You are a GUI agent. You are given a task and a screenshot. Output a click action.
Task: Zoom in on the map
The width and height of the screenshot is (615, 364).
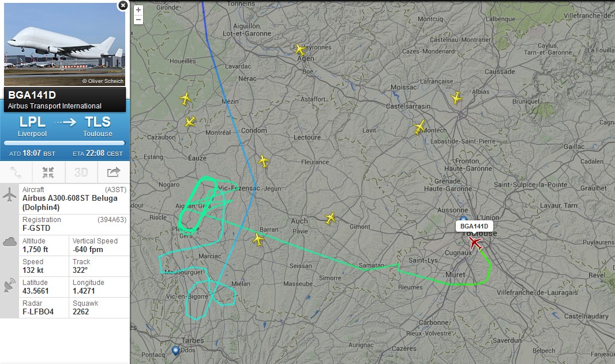tap(138, 10)
